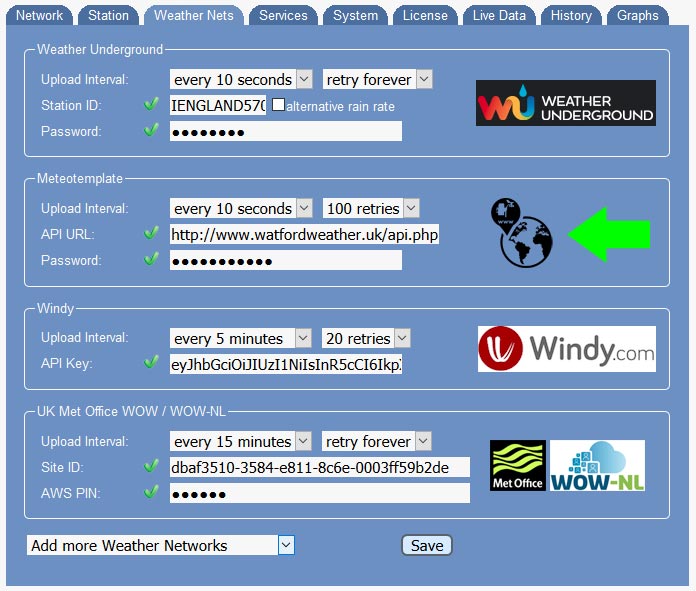696x591 pixels.
Task: Open the Network tab
Action: coord(39,16)
